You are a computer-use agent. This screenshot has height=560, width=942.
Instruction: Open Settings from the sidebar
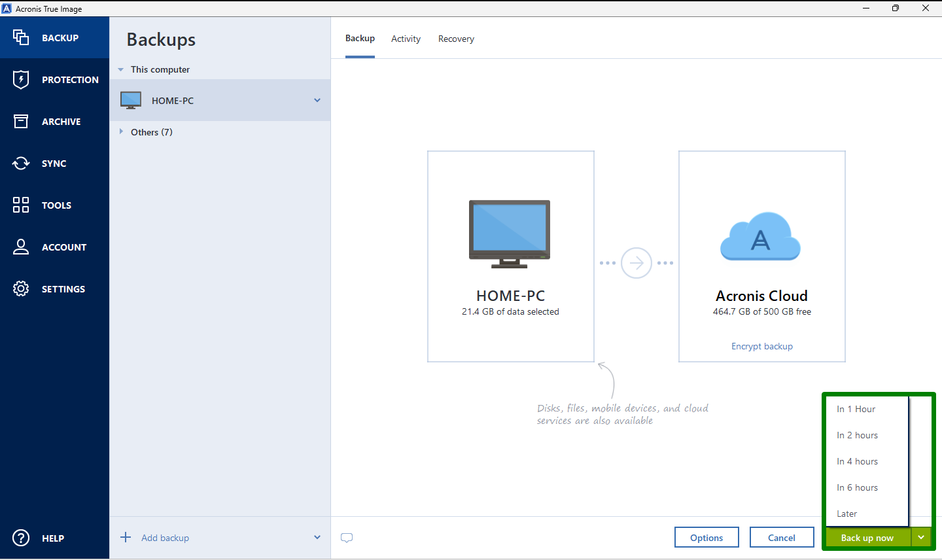point(54,289)
